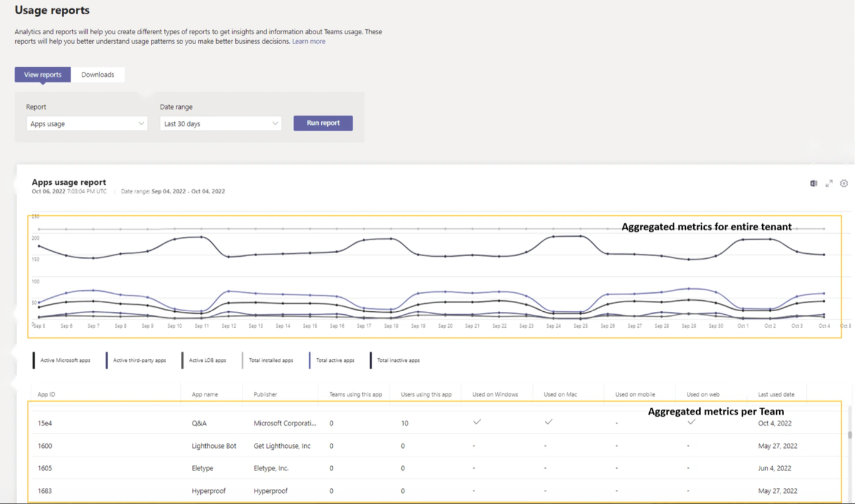This screenshot has width=855, height=504.
Task: Toggle Active Microsoft apps legend
Action: (x=62, y=361)
